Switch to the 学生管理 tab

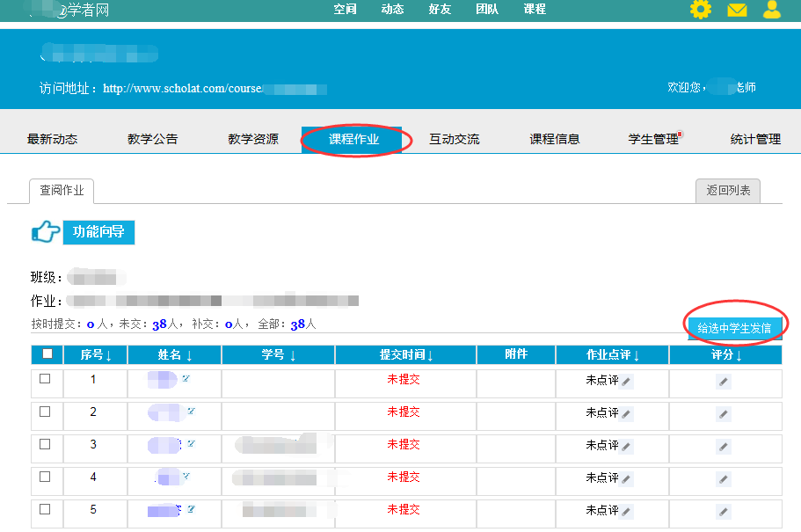653,139
